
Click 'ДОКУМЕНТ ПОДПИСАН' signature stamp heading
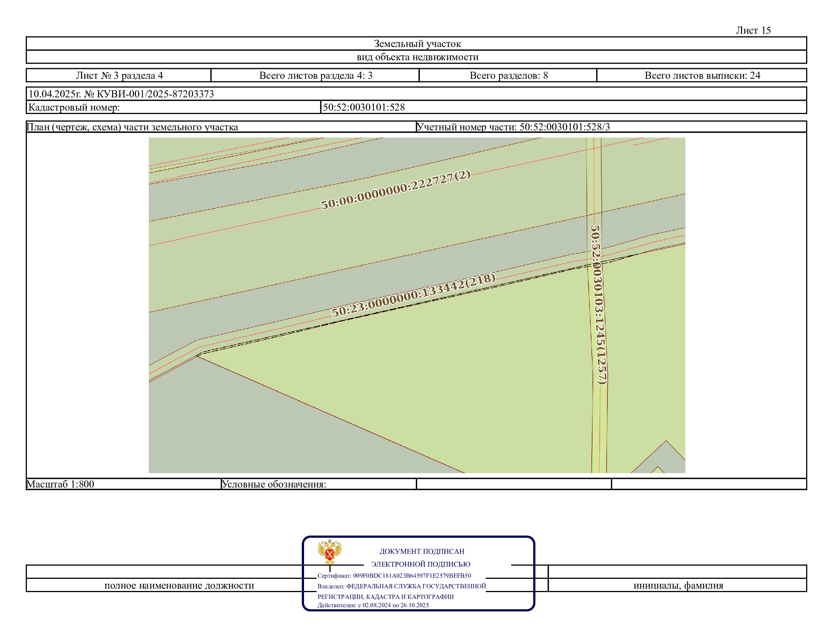[421, 551]
